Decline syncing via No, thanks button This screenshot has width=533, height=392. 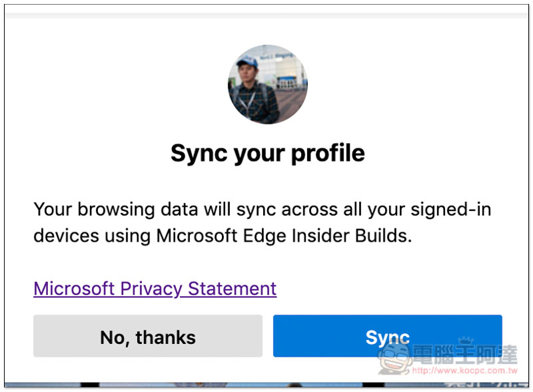[148, 336]
